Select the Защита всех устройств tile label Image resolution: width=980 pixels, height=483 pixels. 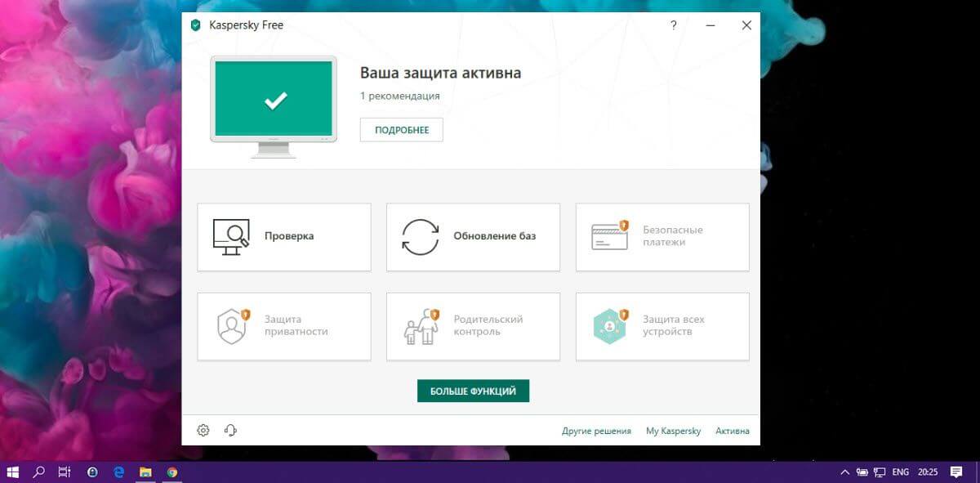pyautogui.click(x=674, y=325)
